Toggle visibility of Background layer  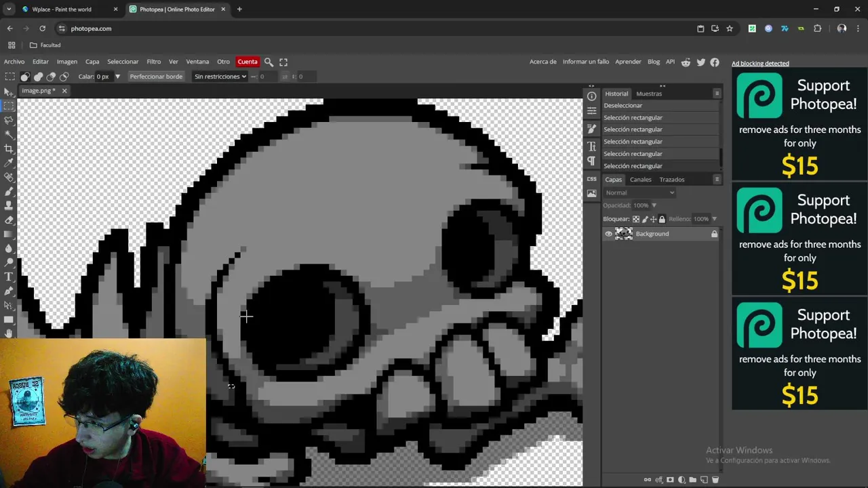point(608,234)
